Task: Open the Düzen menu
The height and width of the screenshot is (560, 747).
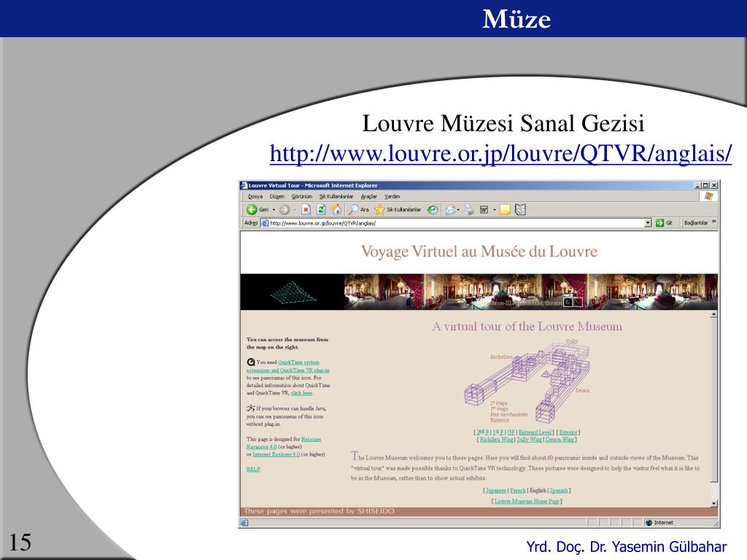Action: pos(276,196)
